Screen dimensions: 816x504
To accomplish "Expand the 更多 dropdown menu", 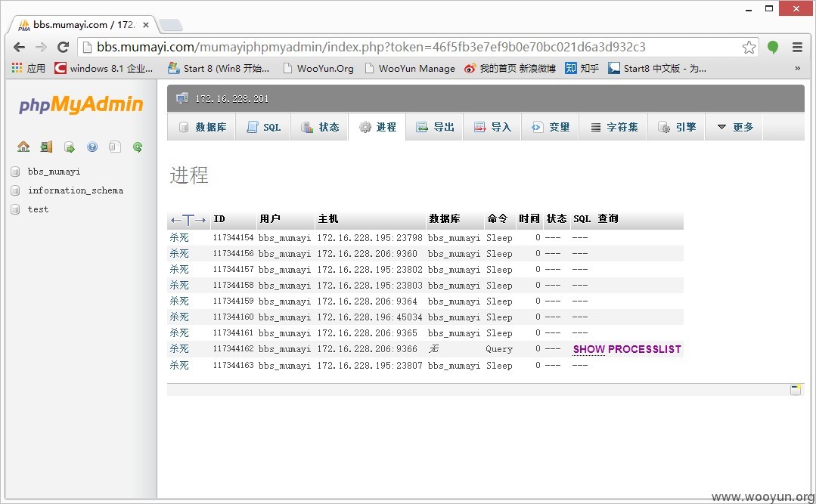I will pos(734,127).
